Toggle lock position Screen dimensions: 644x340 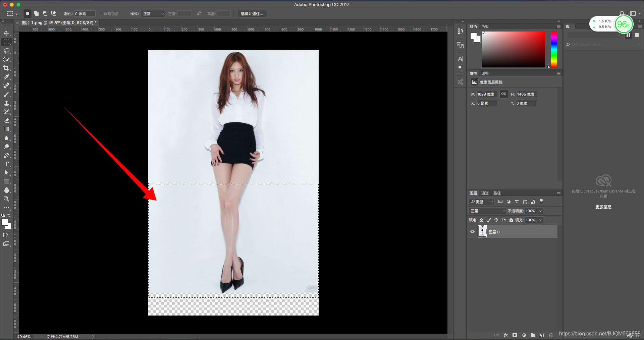pyautogui.click(x=496, y=220)
